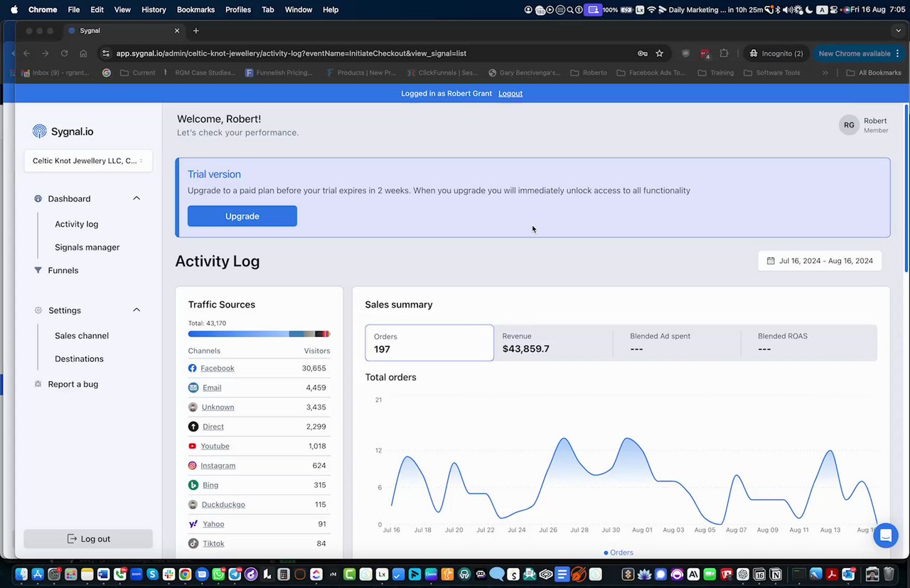Open the Facebook Ads bookmark folder
The height and width of the screenshot is (588, 910).
point(652,73)
